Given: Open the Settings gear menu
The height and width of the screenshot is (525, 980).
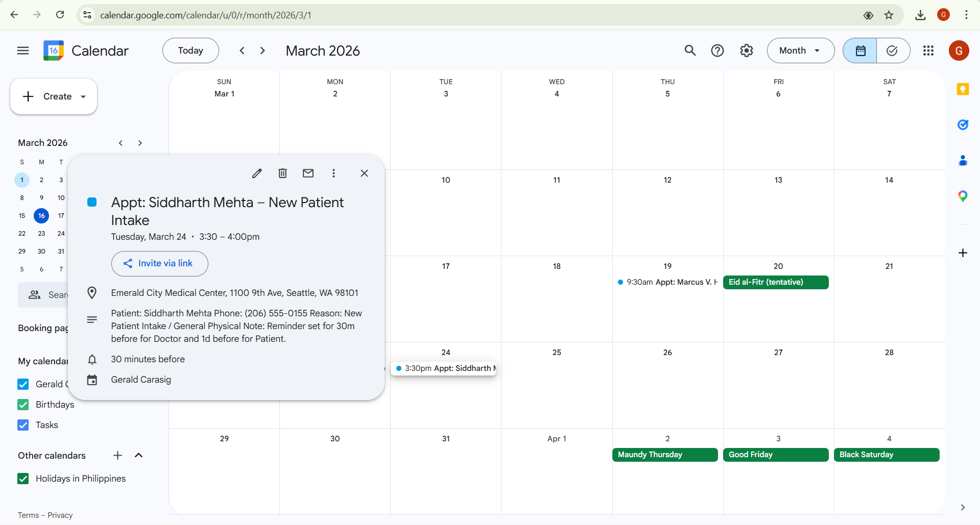Looking at the screenshot, I should 747,51.
